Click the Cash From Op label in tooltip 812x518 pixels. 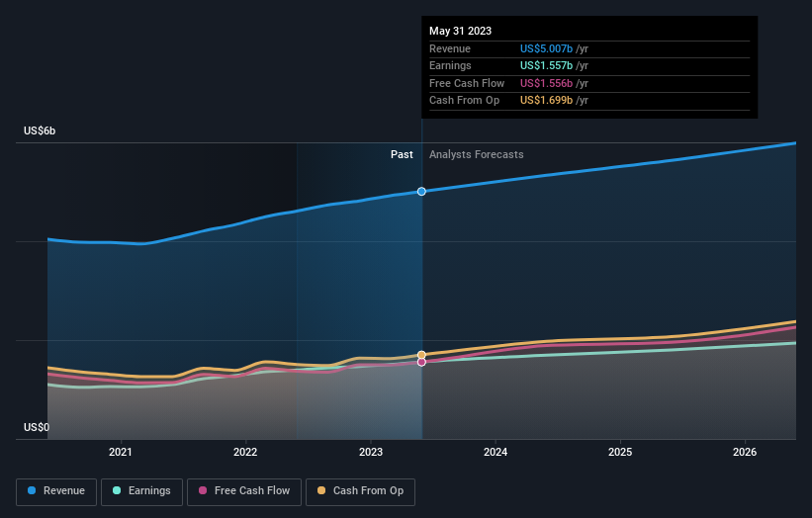tap(465, 101)
